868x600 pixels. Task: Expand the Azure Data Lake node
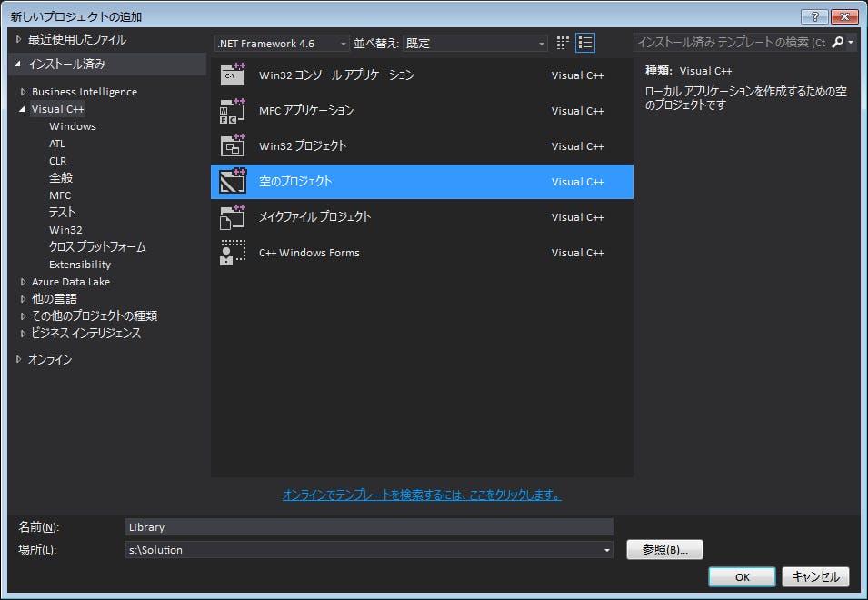pyautogui.click(x=23, y=282)
